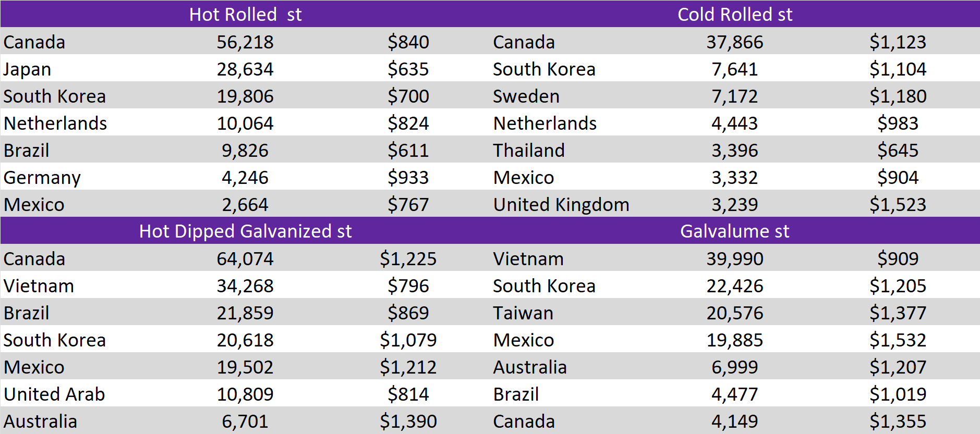Click the Hot Rolled st header
The width and height of the screenshot is (980, 434).
click(245, 15)
